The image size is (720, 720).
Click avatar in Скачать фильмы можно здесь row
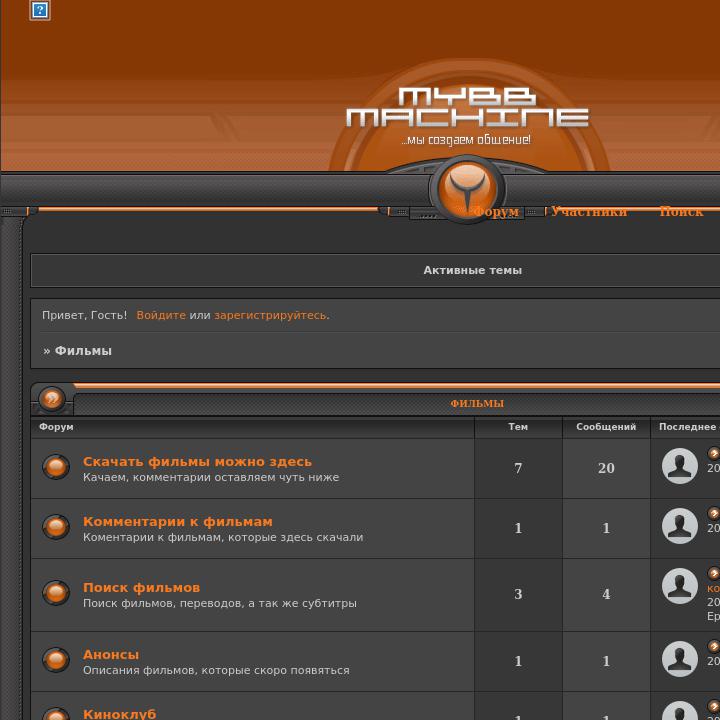tap(680, 466)
